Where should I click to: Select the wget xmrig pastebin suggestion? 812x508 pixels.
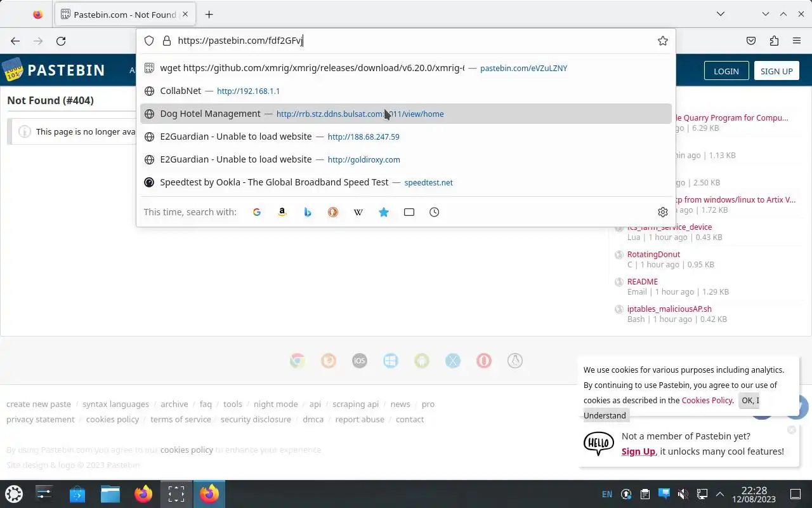coord(406,68)
